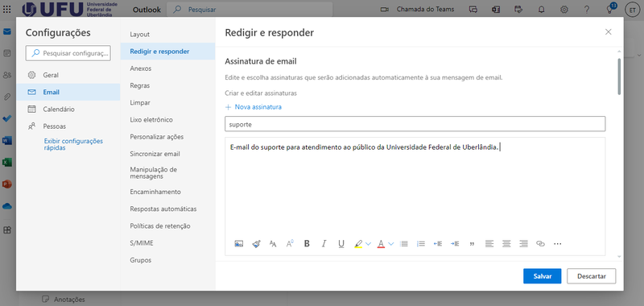Image resolution: width=644 pixels, height=306 pixels.
Task: Align signature text right
Action: coord(523,243)
